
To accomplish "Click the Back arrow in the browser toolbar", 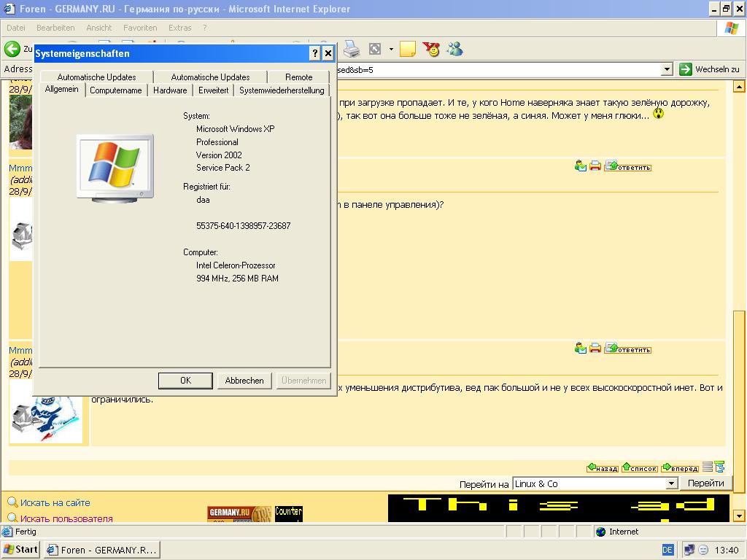I will pos(12,49).
